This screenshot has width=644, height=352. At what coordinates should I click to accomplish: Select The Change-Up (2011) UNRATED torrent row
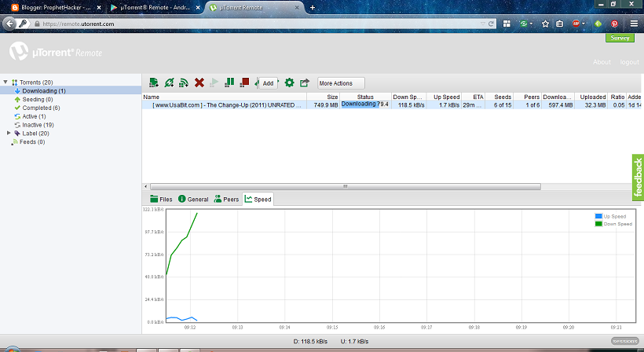click(391, 105)
